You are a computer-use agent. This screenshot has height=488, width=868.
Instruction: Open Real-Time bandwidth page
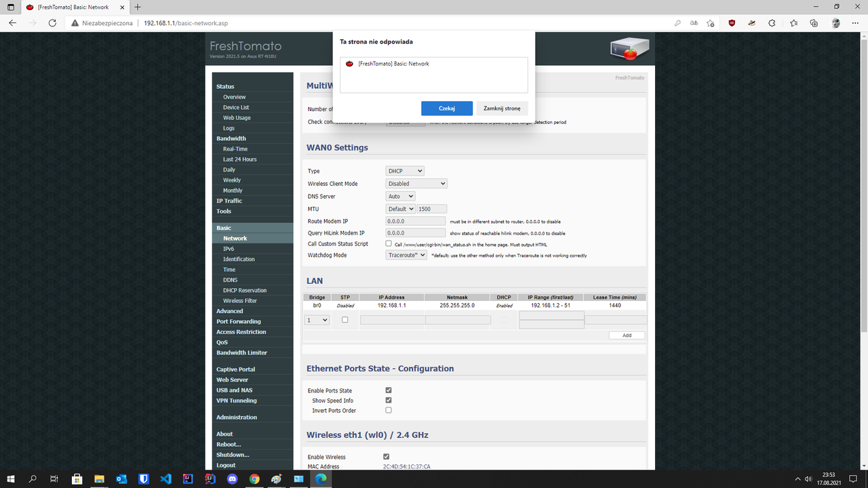click(235, 149)
